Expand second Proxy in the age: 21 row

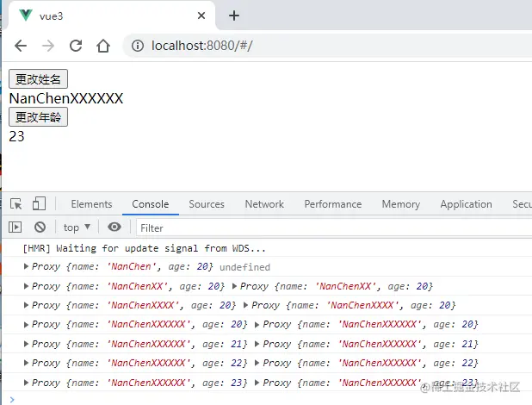(257, 344)
